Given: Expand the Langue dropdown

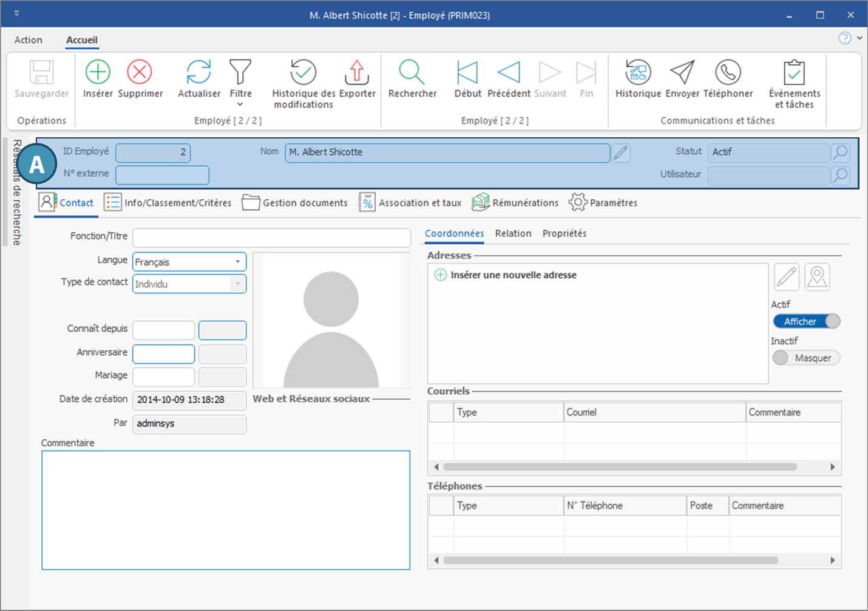Looking at the screenshot, I should (238, 262).
